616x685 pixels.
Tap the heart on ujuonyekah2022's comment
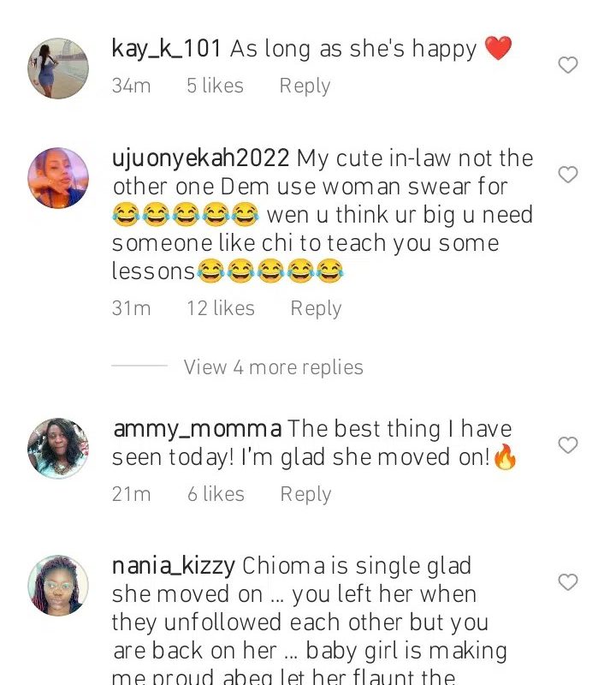coord(567,175)
